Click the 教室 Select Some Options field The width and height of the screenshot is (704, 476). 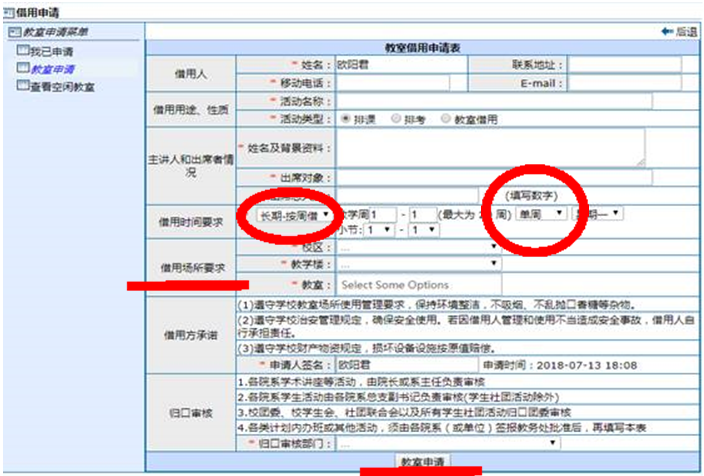click(418, 285)
